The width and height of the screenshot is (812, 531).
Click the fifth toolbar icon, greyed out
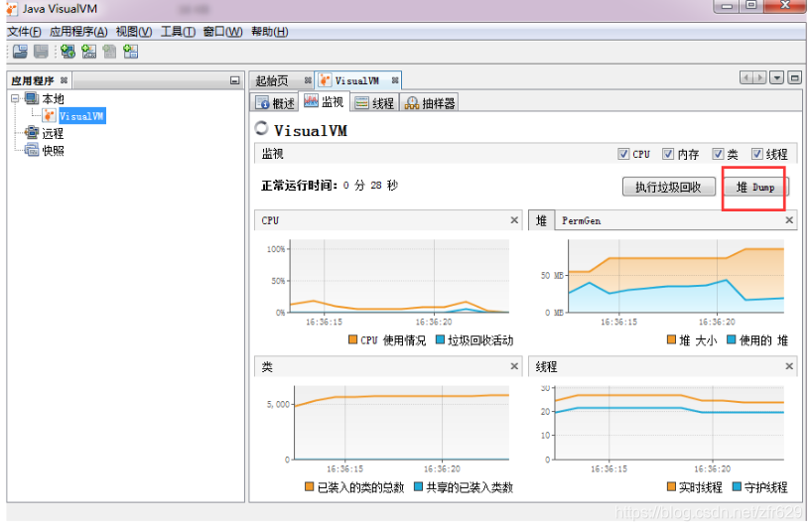109,52
